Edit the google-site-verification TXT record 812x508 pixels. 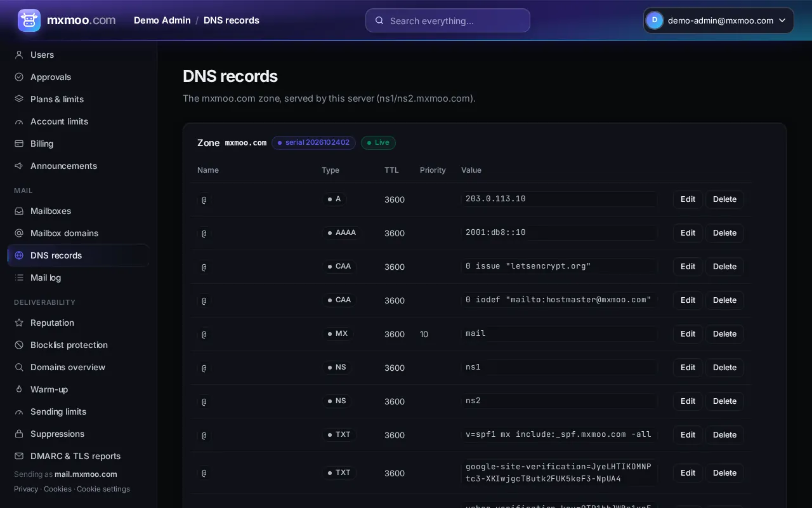688,473
